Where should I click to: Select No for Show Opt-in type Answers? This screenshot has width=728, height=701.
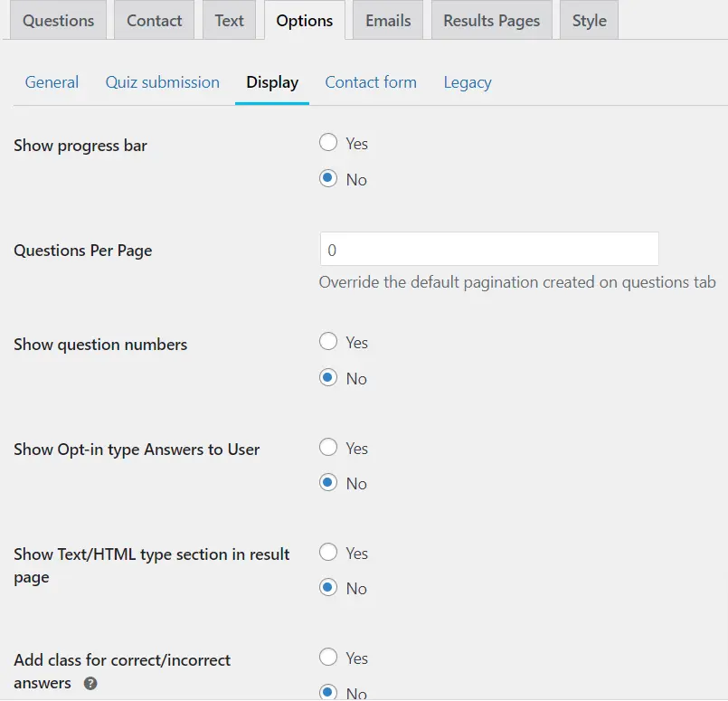point(328,483)
